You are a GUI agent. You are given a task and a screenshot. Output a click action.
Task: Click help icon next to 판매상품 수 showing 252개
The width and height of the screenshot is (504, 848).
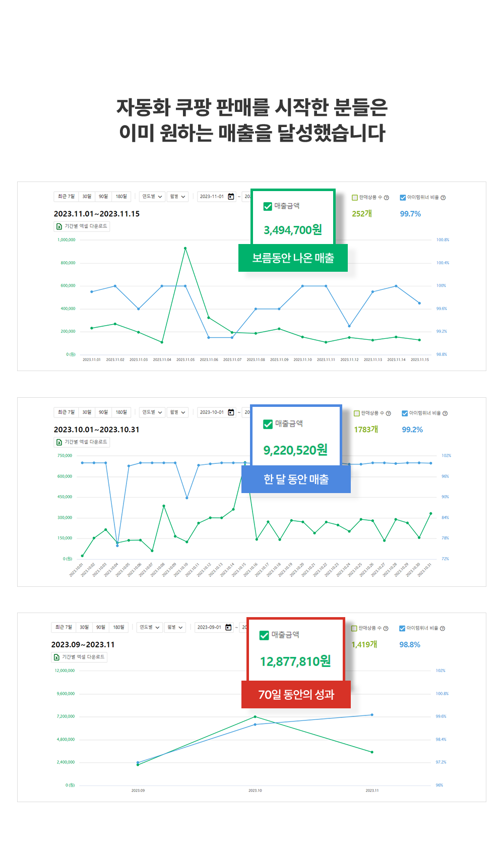coord(387,198)
